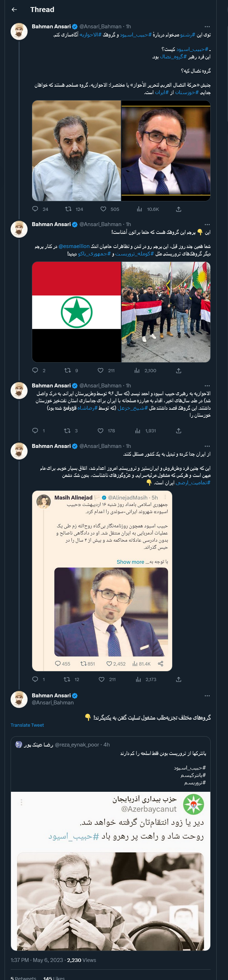Share the first tweet
This screenshot has width=228, height=980.
point(179,209)
